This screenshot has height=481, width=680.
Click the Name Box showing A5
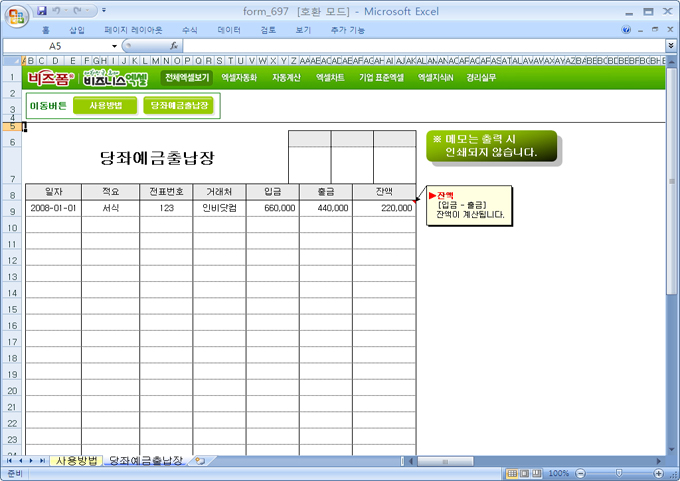56,46
